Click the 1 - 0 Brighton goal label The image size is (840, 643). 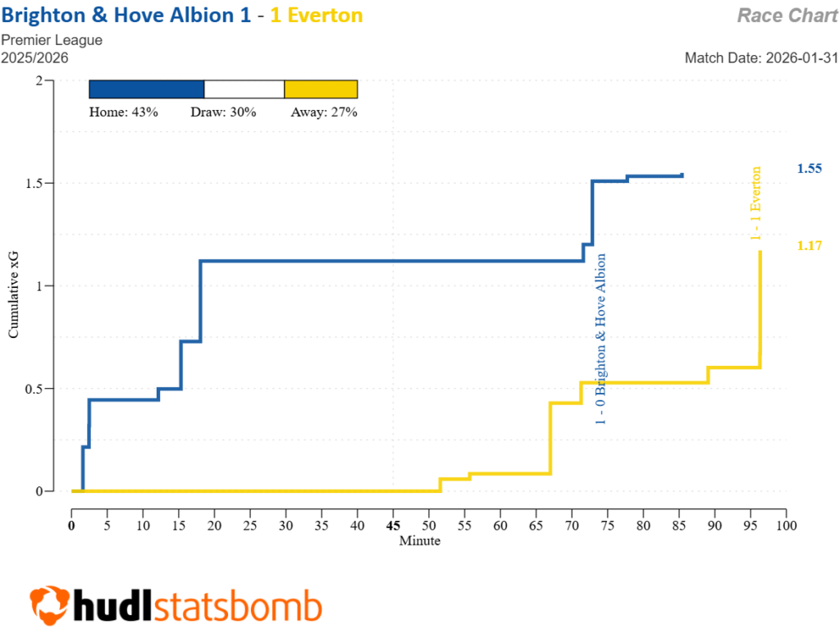(x=601, y=338)
